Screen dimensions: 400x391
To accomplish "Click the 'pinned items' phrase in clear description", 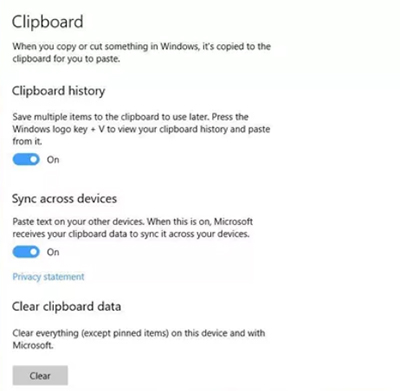I will click(x=139, y=333).
